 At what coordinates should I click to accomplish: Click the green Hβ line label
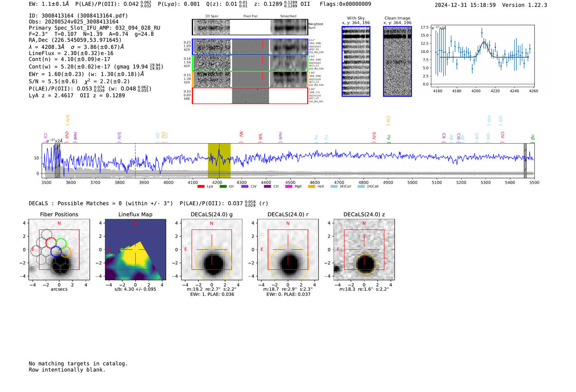(532, 137)
